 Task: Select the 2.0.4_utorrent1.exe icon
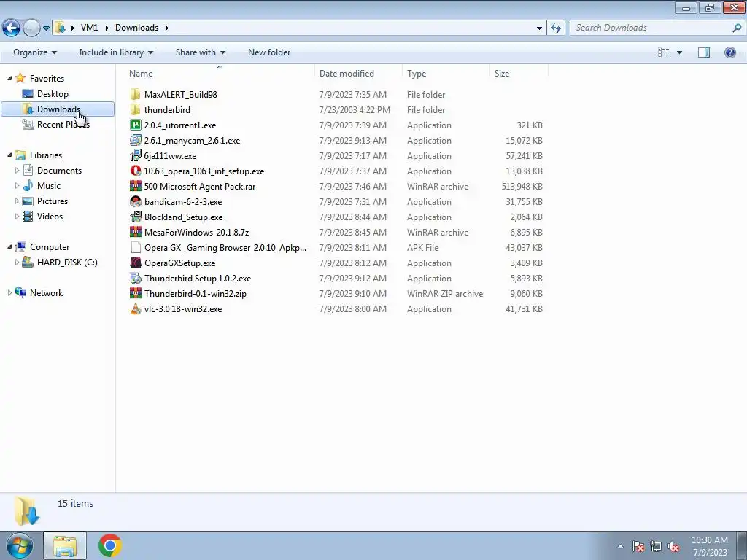[135, 125]
